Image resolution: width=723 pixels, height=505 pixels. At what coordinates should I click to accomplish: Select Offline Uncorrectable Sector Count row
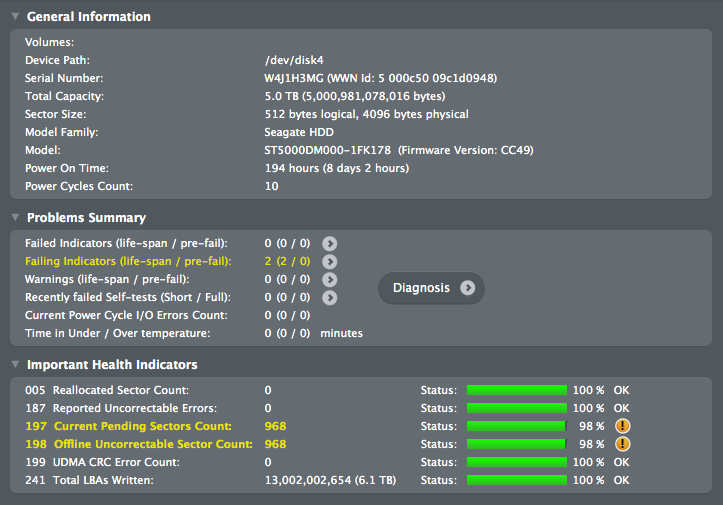click(x=327, y=444)
